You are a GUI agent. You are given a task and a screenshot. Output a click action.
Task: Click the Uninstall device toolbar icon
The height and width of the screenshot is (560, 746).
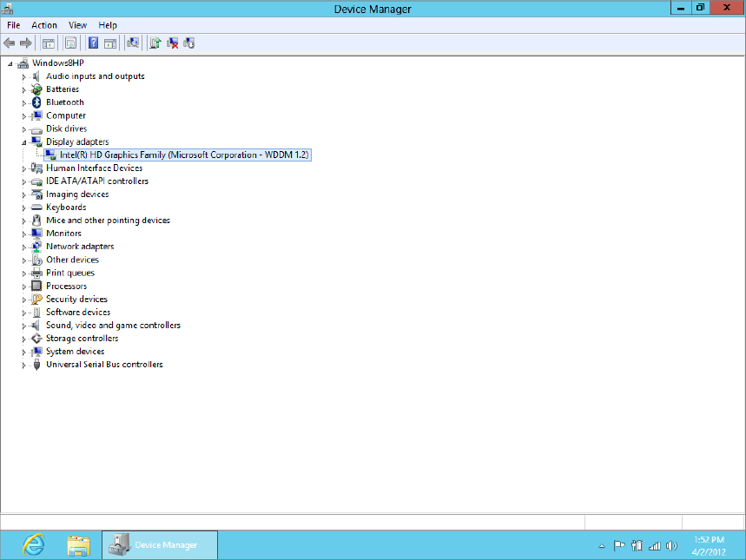(172, 43)
